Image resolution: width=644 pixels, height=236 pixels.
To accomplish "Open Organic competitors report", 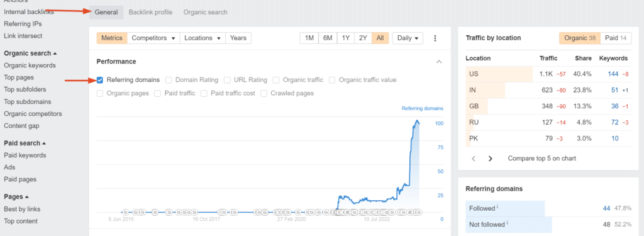I will coord(33,113).
